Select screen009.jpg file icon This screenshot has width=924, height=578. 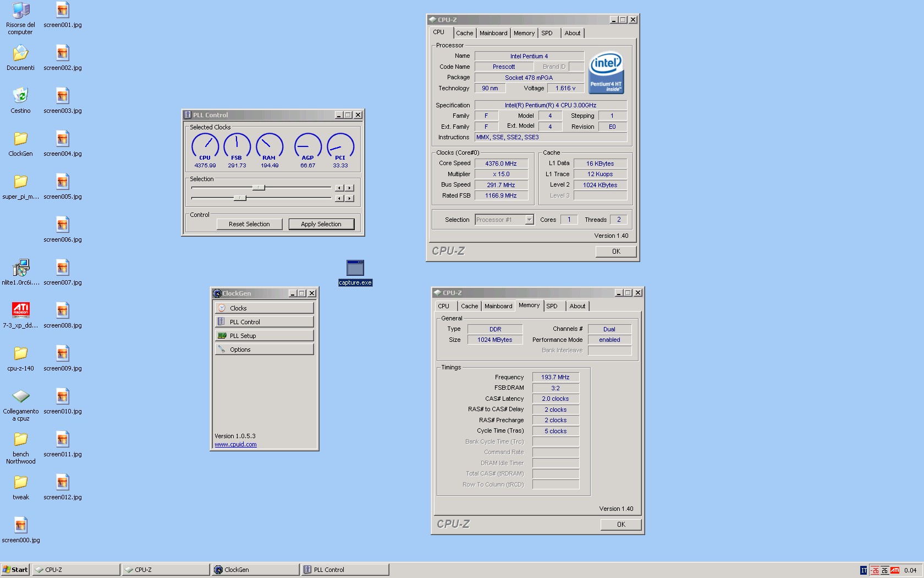63,353
